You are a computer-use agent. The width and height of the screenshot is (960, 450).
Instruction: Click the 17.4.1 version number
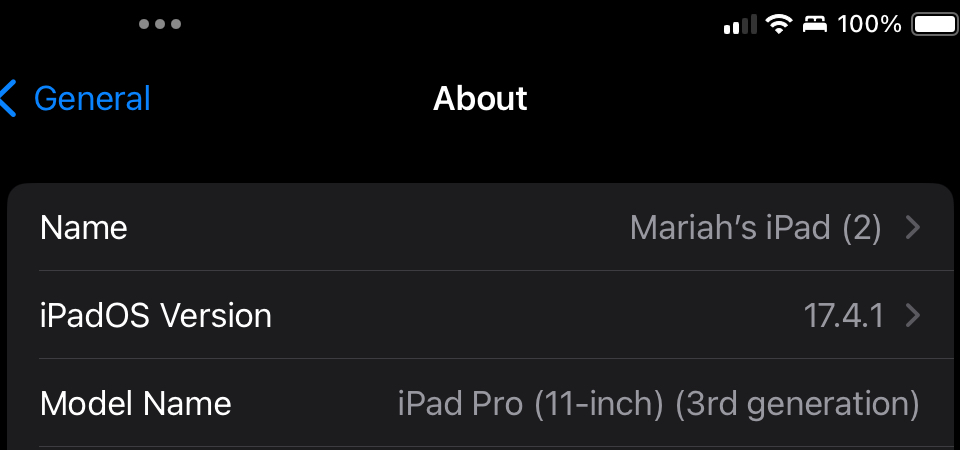(844, 316)
